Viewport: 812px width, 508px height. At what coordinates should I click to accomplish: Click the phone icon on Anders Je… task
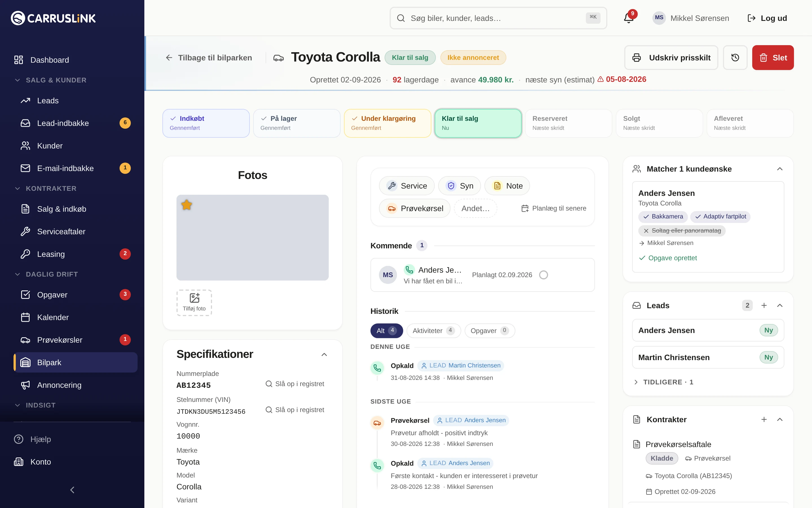pyautogui.click(x=409, y=270)
